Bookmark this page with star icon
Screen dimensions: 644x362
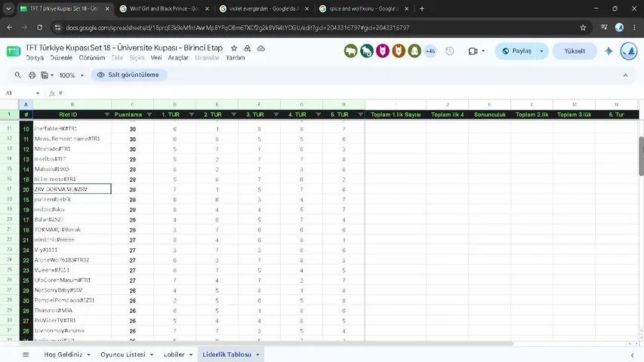[583, 27]
